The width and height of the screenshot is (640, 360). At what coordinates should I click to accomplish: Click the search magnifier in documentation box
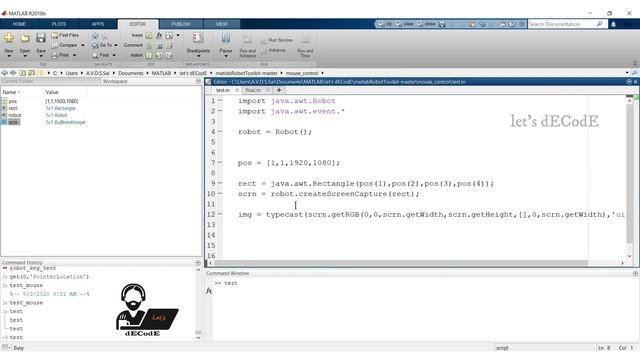[600, 24]
